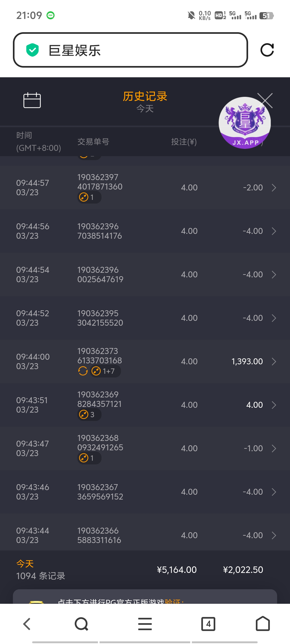Go to the browser home page
Image resolution: width=290 pixels, height=644 pixels.
[x=263, y=624]
